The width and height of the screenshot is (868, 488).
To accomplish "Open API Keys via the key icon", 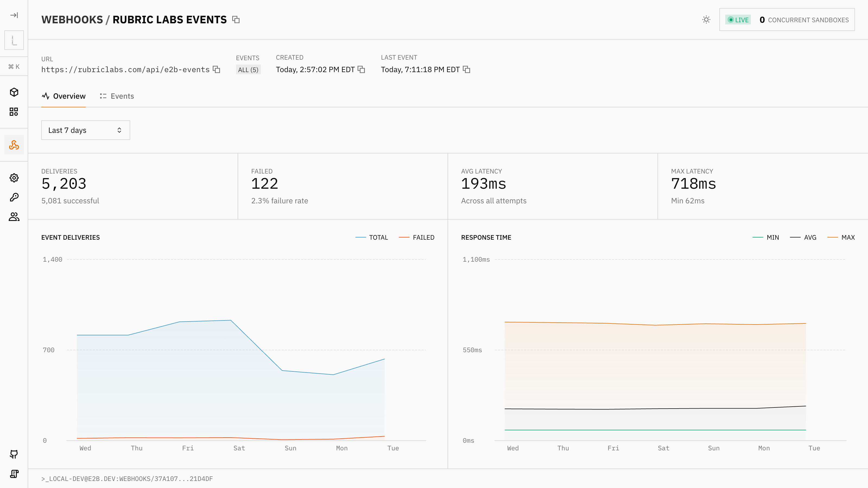I will pyautogui.click(x=14, y=197).
